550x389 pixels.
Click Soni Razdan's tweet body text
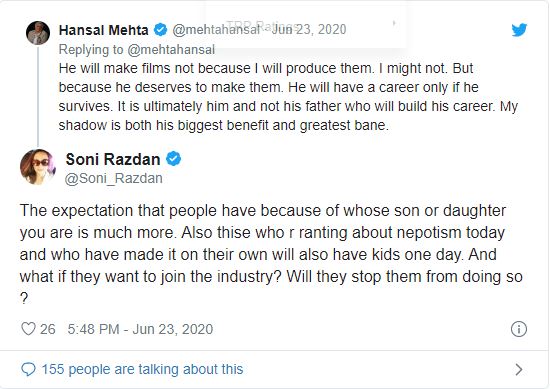(271, 254)
